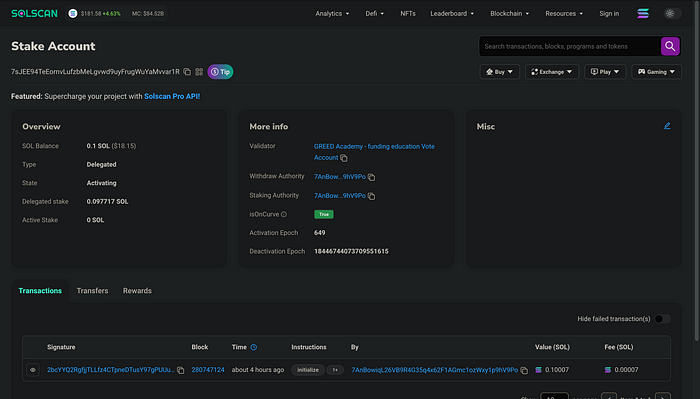Copy the stake account address
Screen dimensions: 700x399
pyautogui.click(x=187, y=72)
